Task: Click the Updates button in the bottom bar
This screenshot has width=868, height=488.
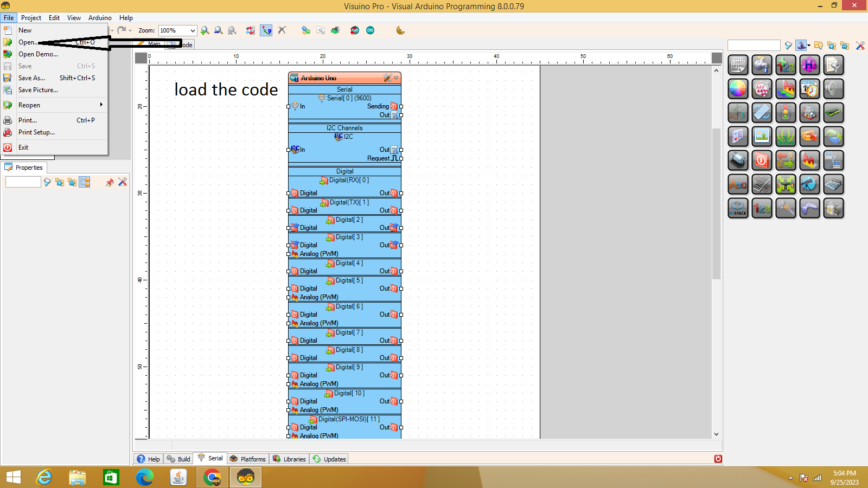Action: click(329, 459)
